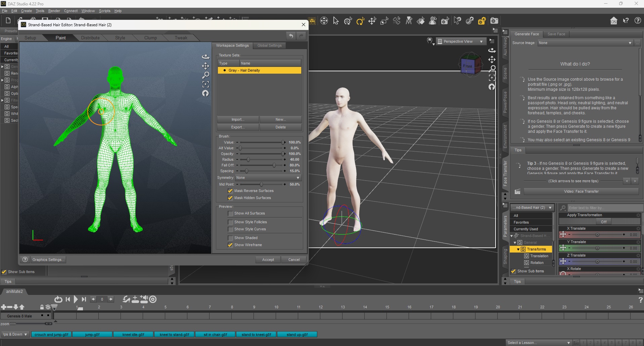Open the Global Settings tab
This screenshot has height=346, width=644.
270,45
